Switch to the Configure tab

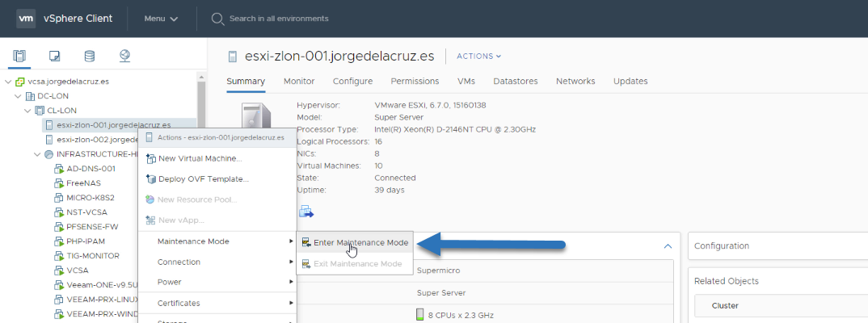[x=352, y=82]
